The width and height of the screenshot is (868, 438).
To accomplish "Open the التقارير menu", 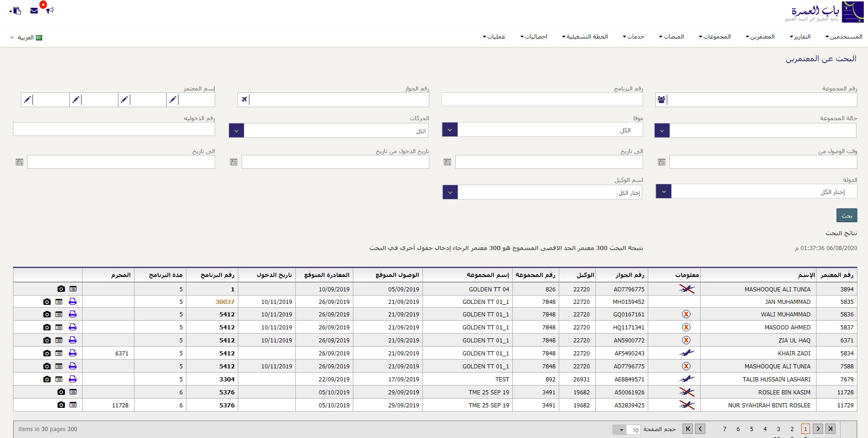I will pos(800,37).
